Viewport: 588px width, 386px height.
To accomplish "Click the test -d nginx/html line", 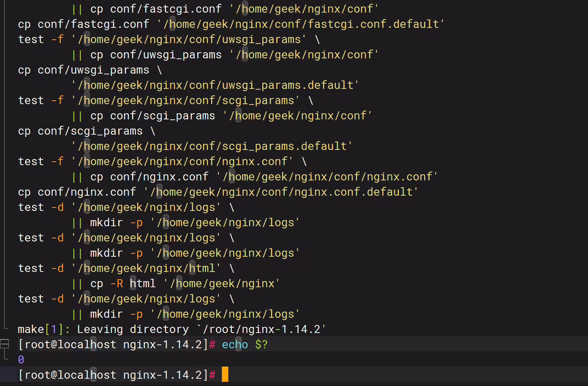I will tap(126, 268).
